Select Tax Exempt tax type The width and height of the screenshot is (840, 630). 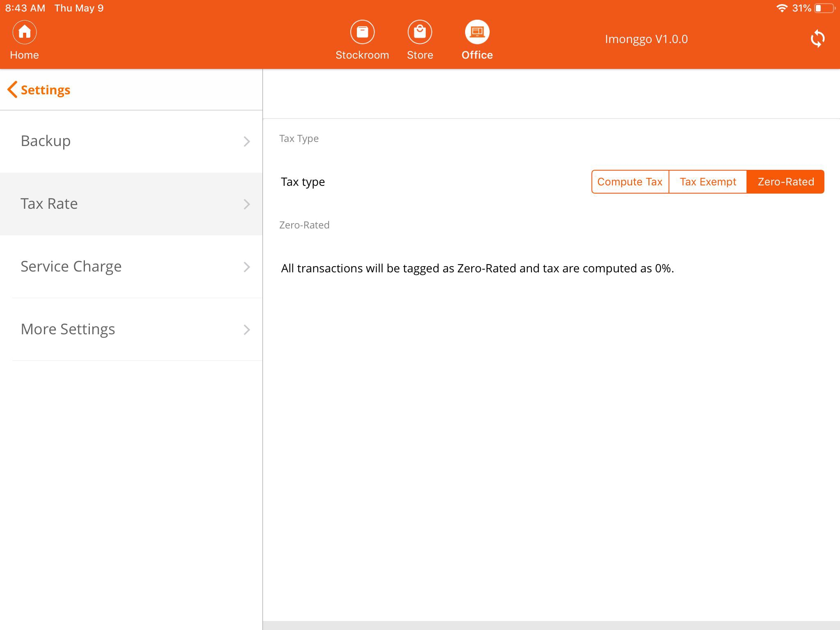708,182
